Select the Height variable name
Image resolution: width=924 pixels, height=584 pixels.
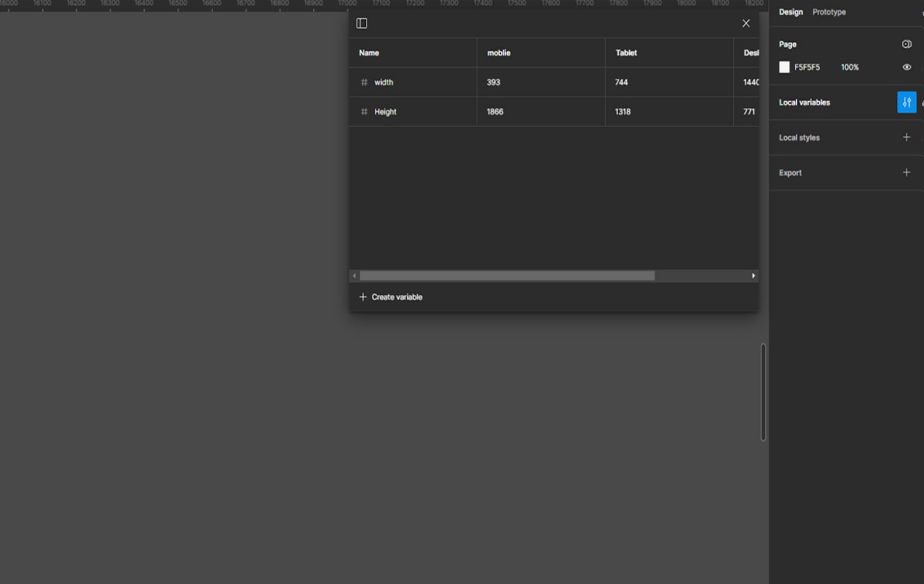click(x=385, y=112)
